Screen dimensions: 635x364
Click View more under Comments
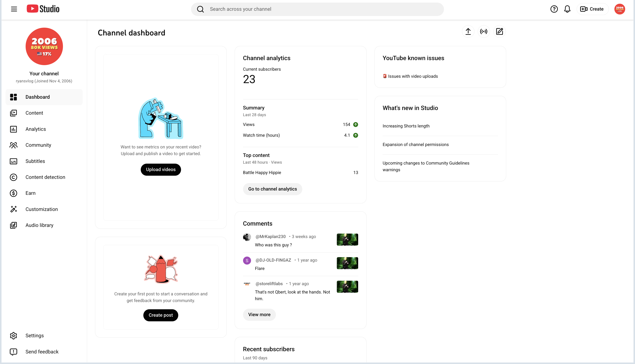coord(259,314)
